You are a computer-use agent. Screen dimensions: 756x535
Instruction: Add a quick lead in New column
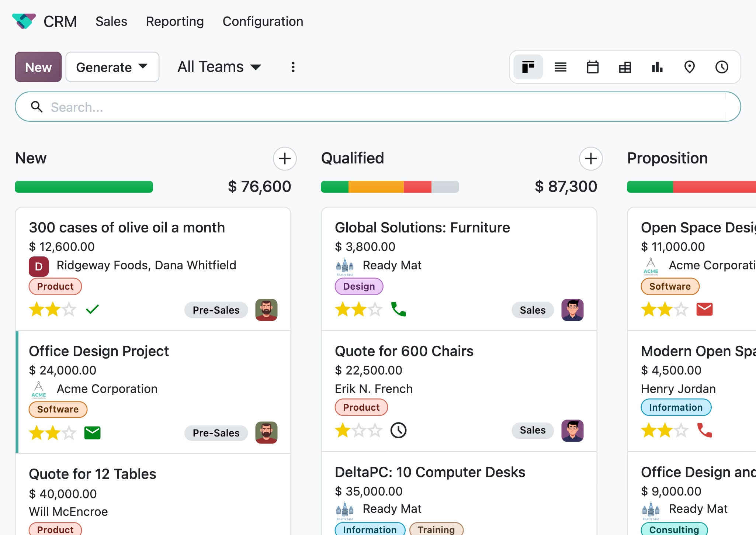[x=285, y=159]
